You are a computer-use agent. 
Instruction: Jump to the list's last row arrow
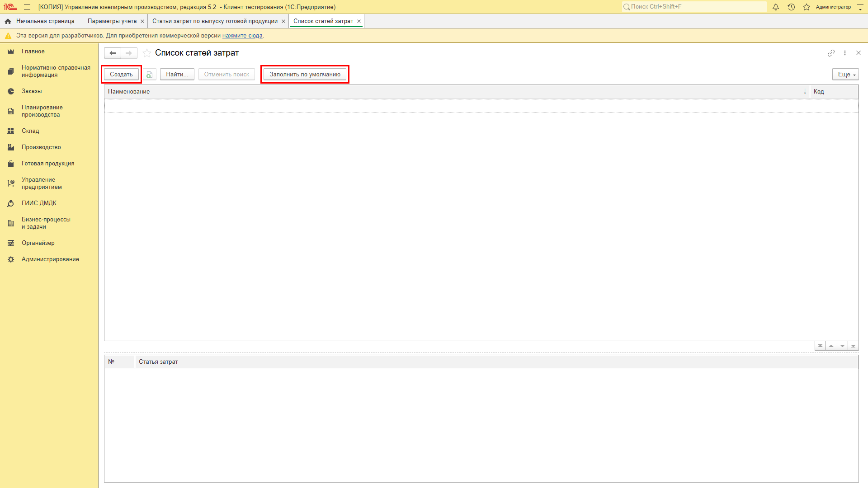coord(853,346)
